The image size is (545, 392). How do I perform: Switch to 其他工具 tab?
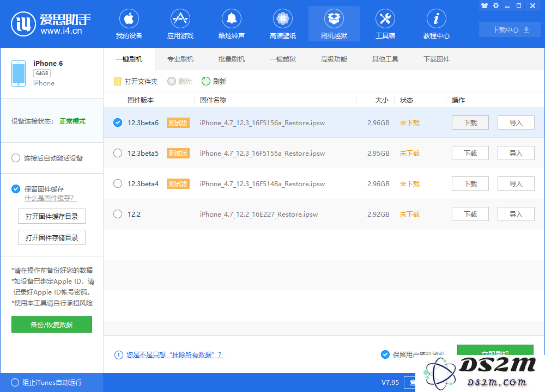click(x=385, y=59)
